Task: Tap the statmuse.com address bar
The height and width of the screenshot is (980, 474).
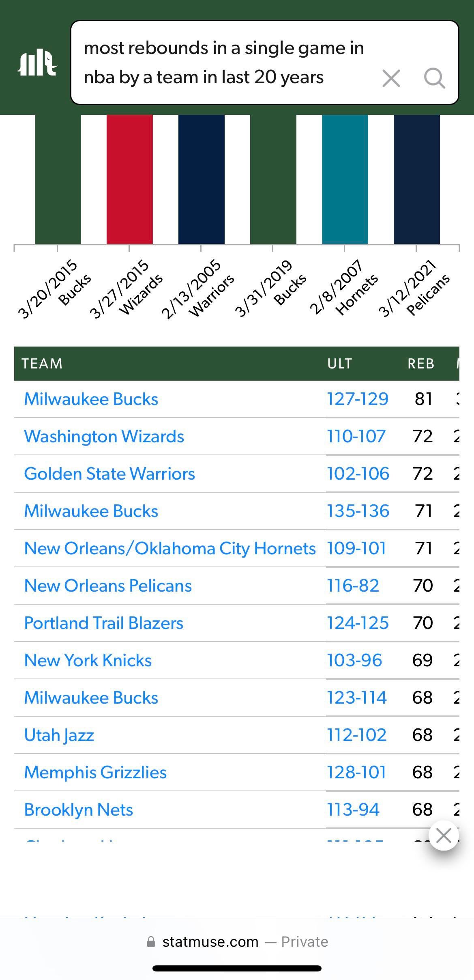Action: coord(237,942)
